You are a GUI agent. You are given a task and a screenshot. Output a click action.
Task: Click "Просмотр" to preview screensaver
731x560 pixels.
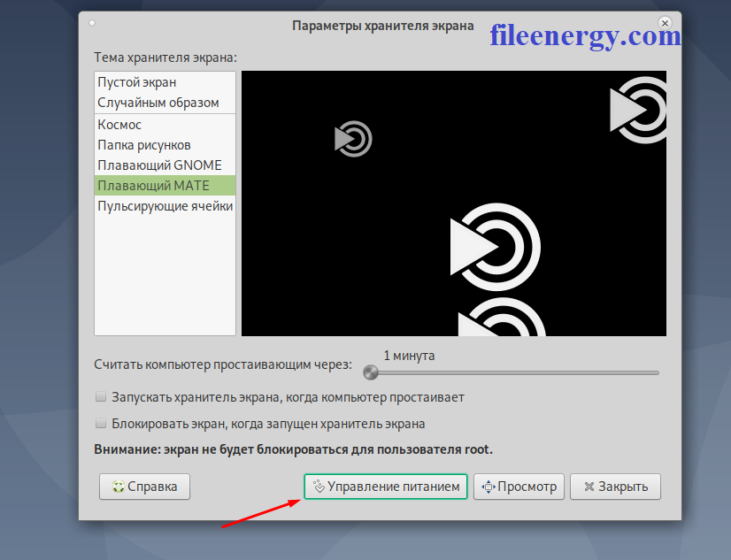(x=519, y=487)
